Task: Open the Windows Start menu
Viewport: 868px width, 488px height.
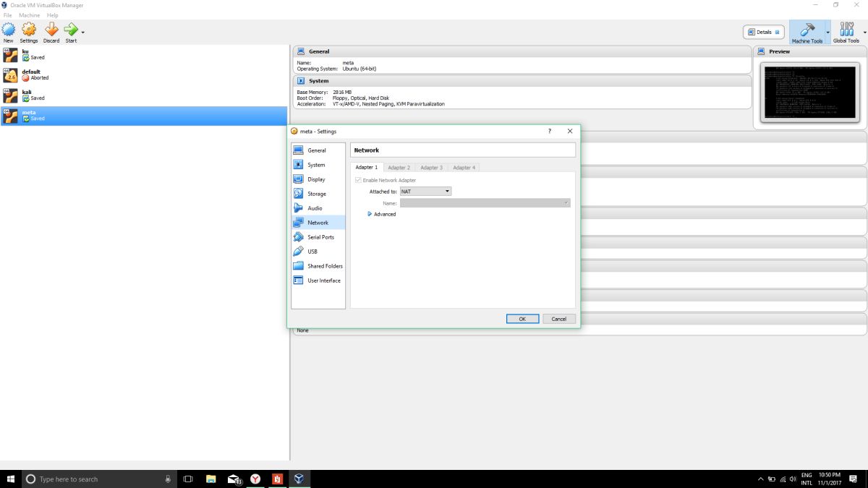Action: (x=10, y=479)
